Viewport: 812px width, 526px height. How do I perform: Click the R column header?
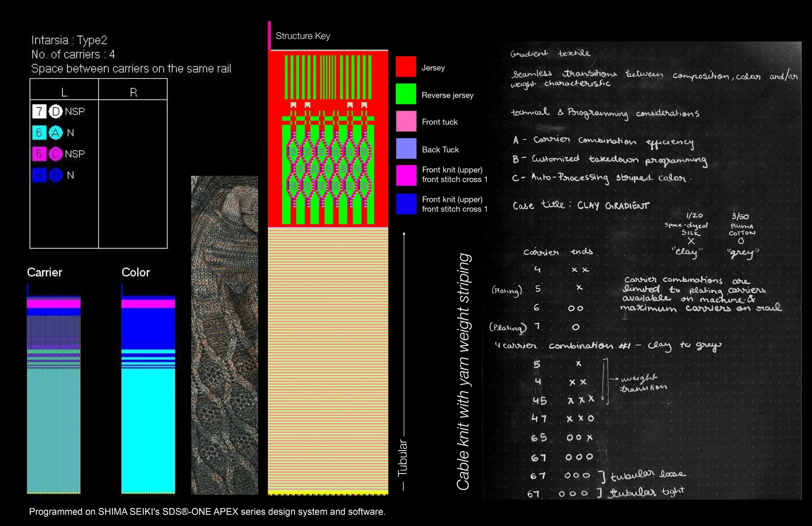pos(133,92)
